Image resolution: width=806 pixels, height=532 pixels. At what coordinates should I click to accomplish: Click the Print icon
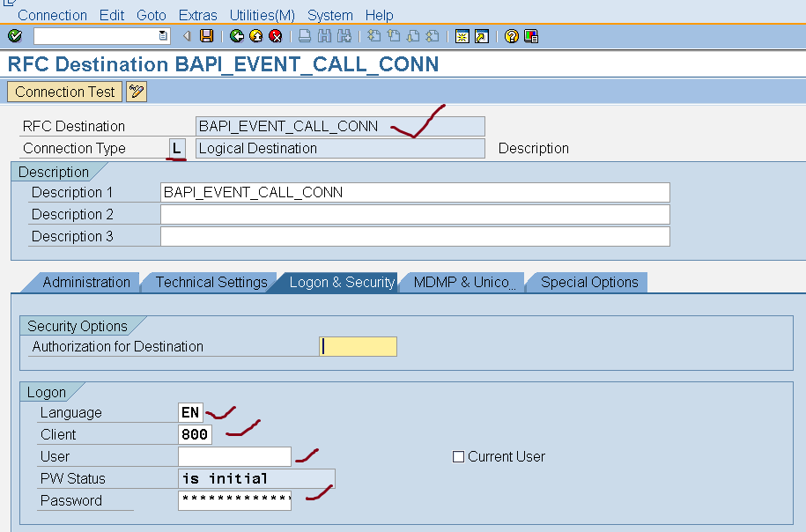(x=305, y=36)
